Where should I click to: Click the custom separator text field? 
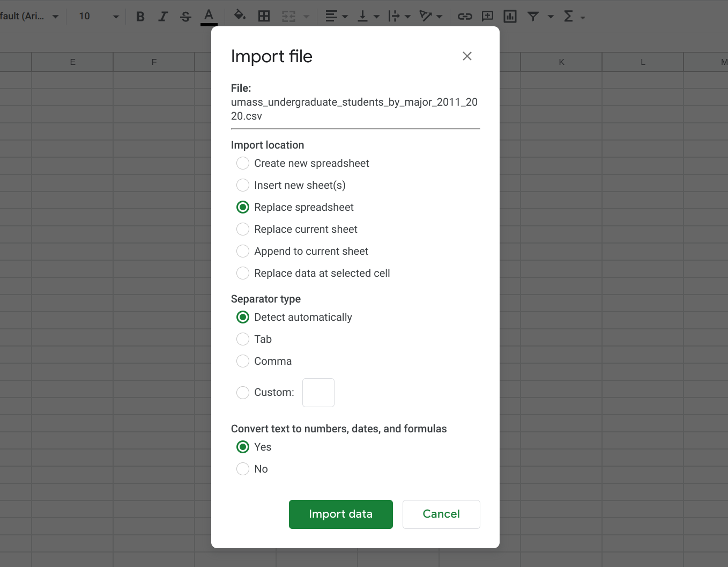[318, 393]
